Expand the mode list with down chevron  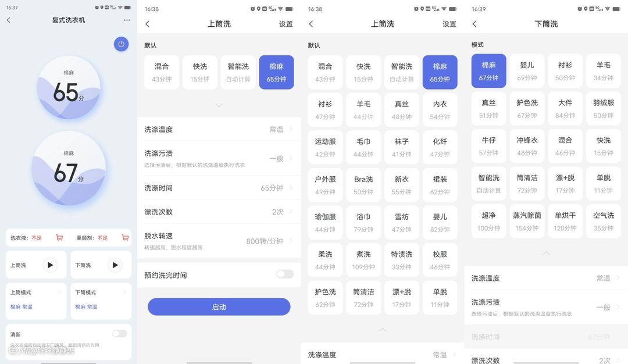tap(219, 105)
